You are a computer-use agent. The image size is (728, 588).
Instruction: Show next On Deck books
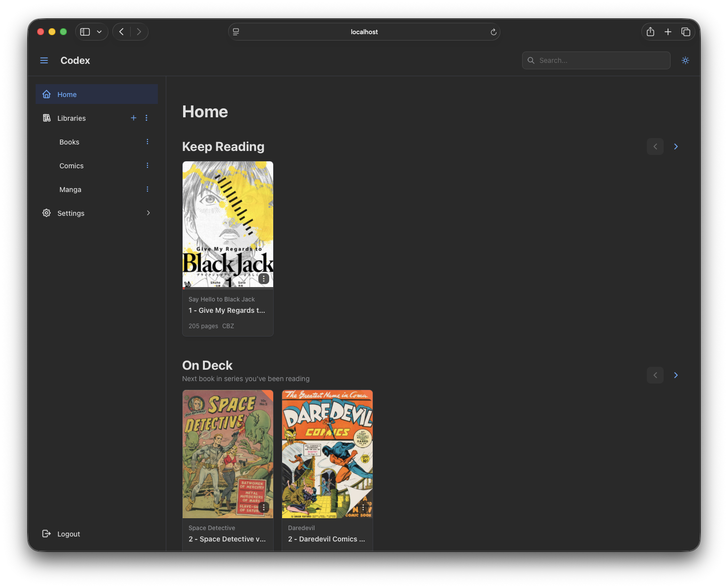point(676,375)
